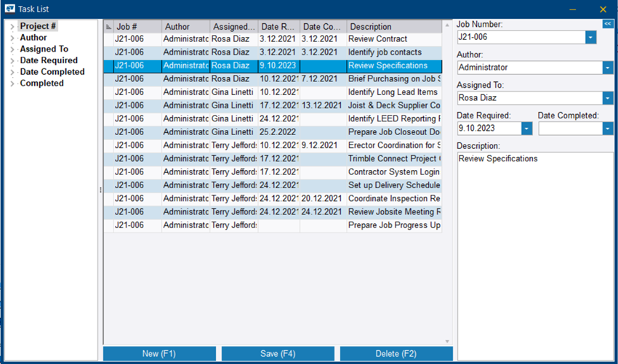Open the Date Completed date picker

[607, 129]
